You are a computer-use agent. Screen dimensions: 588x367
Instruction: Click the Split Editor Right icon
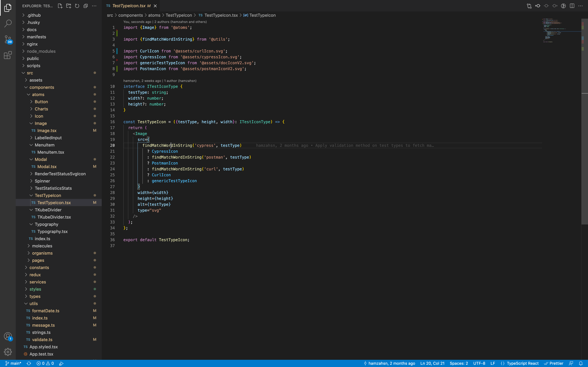pos(572,6)
